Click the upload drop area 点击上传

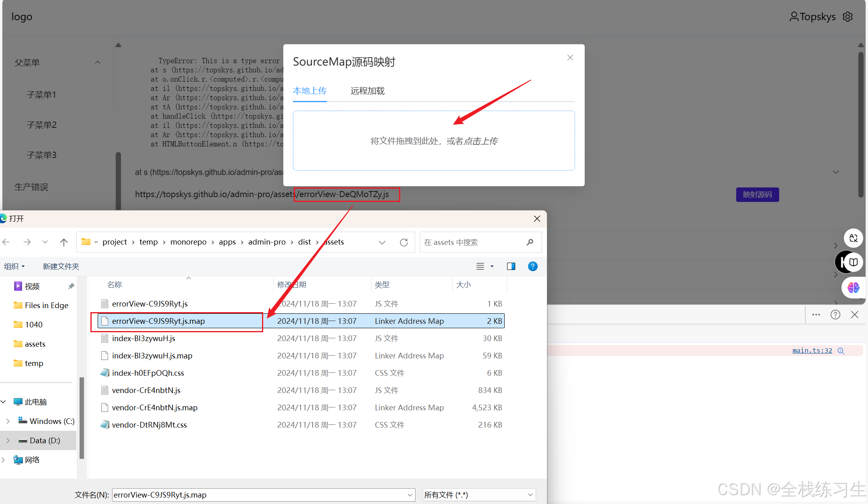tap(434, 141)
